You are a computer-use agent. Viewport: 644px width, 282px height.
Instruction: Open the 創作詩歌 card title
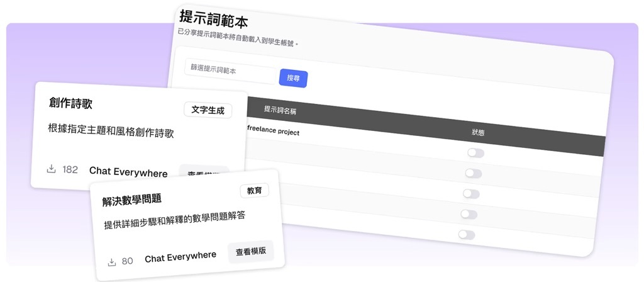point(70,103)
